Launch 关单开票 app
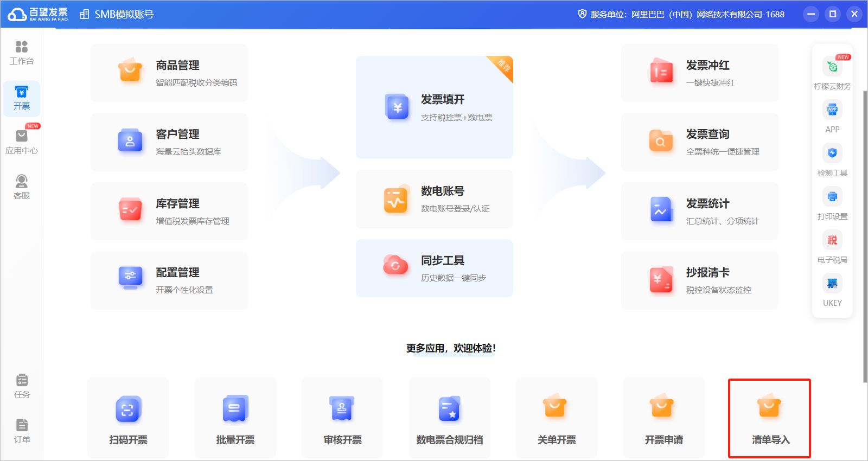868x461 pixels. click(x=557, y=417)
